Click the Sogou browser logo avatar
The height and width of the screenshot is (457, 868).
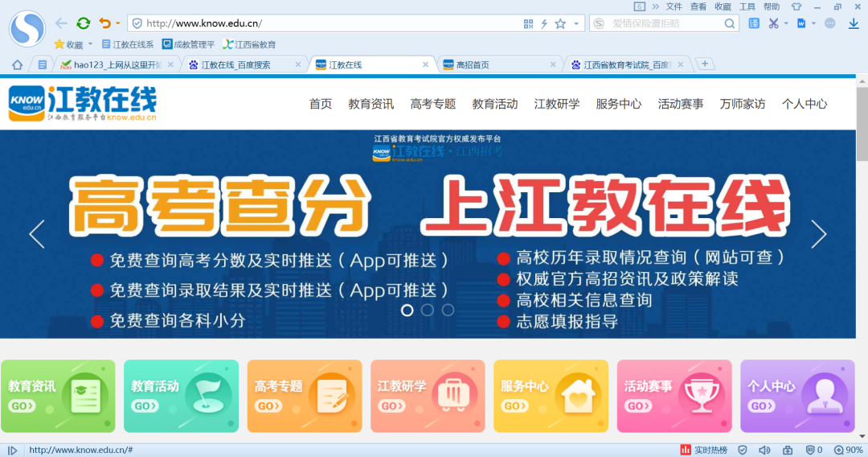[27, 29]
